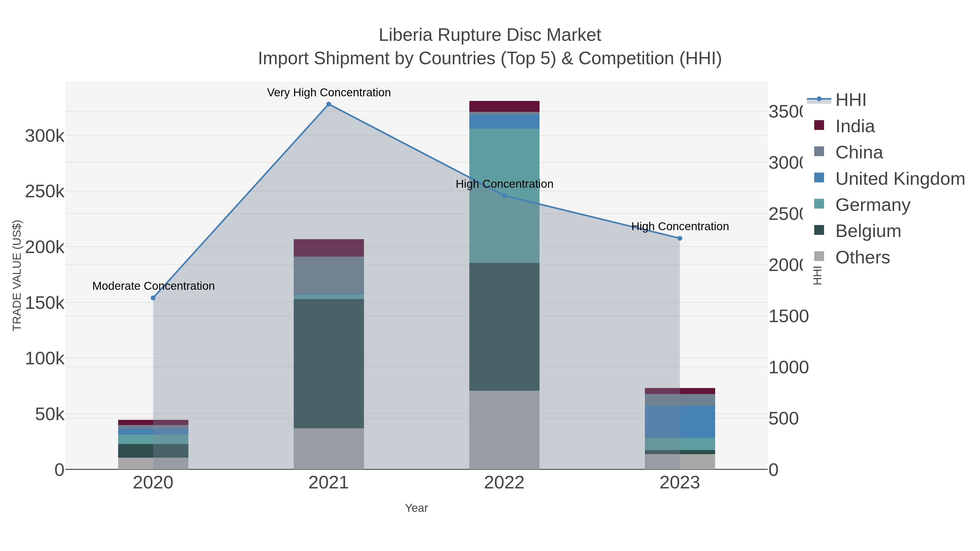The image size is (980, 551).
Task: Click the 'High Concentration' label above 2023
Action: pos(680,226)
